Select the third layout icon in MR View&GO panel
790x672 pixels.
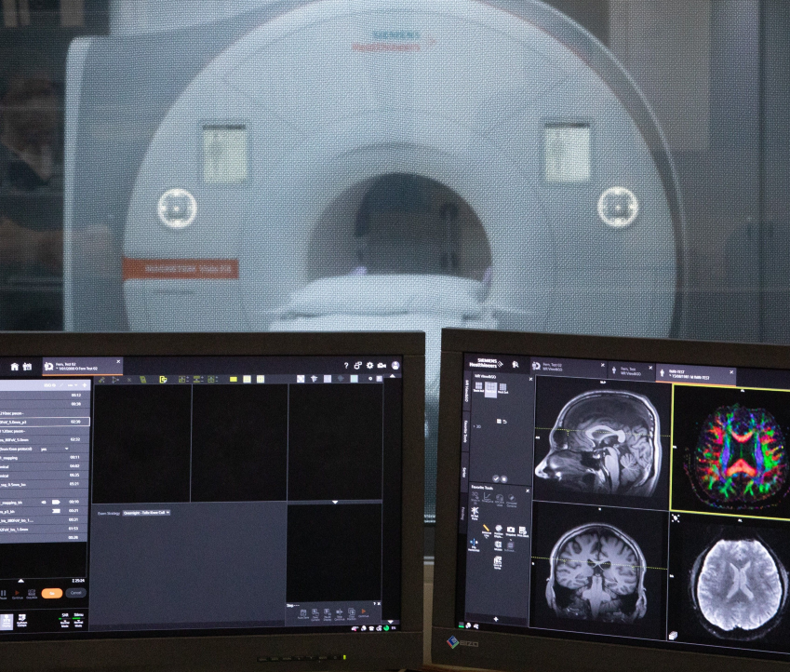coord(502,388)
